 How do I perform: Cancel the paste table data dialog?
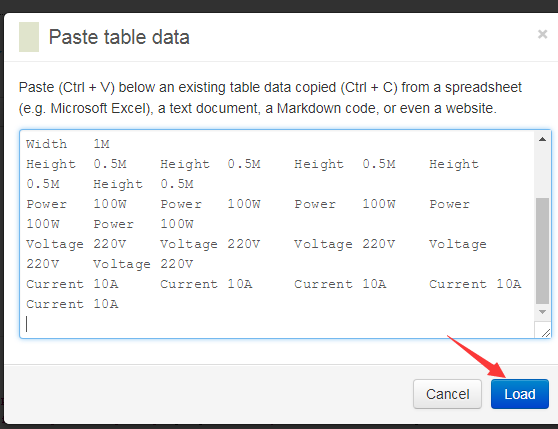tap(447, 394)
